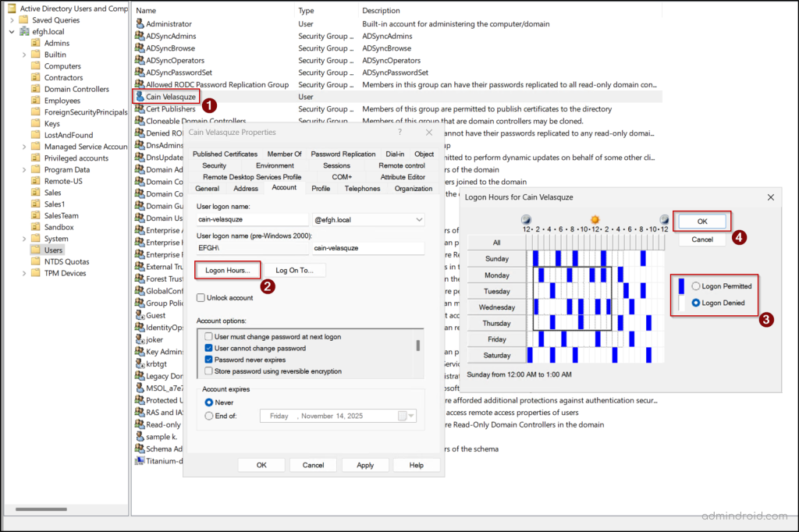Click the sun icon above logon grid

(x=595, y=220)
